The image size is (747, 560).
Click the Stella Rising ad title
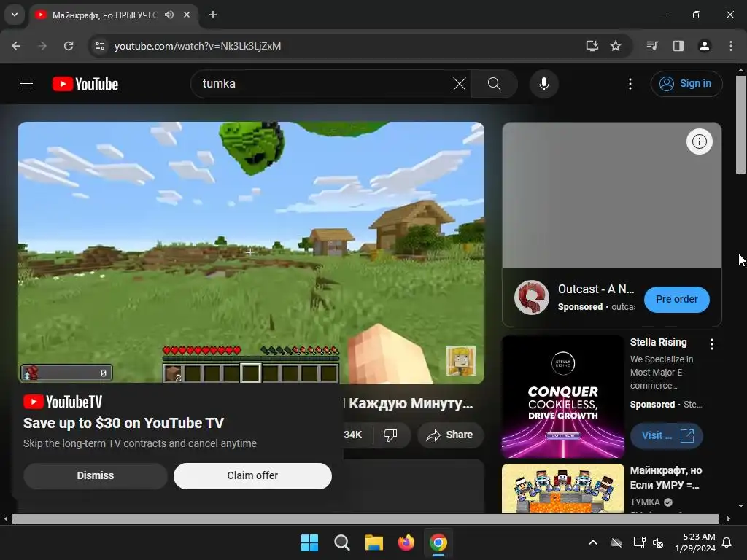pos(659,342)
